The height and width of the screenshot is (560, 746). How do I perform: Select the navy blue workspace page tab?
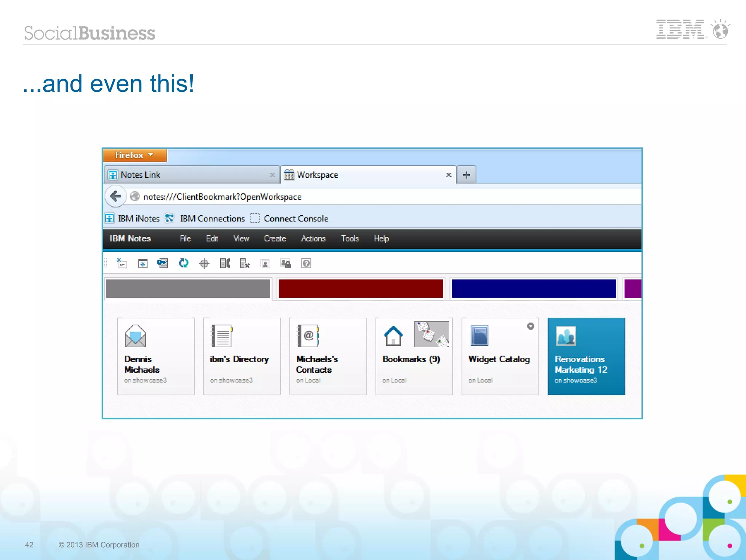pos(534,289)
